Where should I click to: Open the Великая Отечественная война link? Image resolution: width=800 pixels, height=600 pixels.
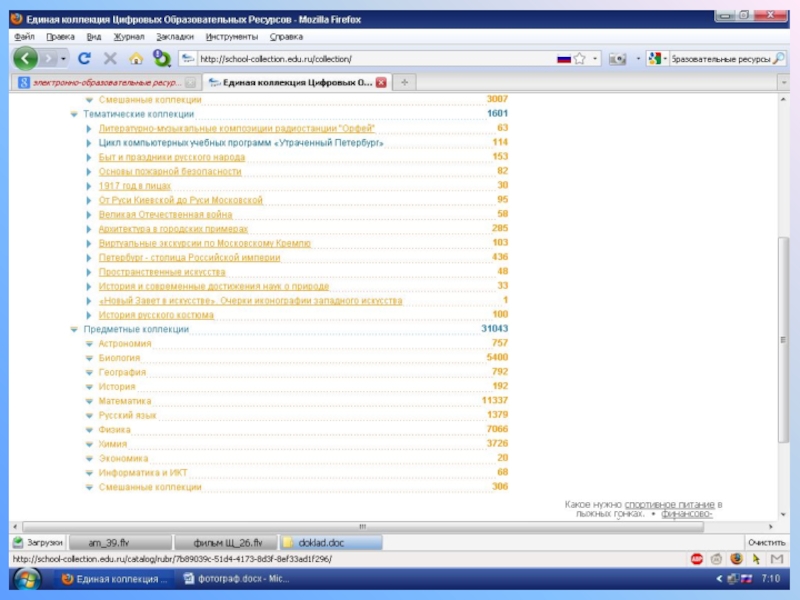coord(165,214)
